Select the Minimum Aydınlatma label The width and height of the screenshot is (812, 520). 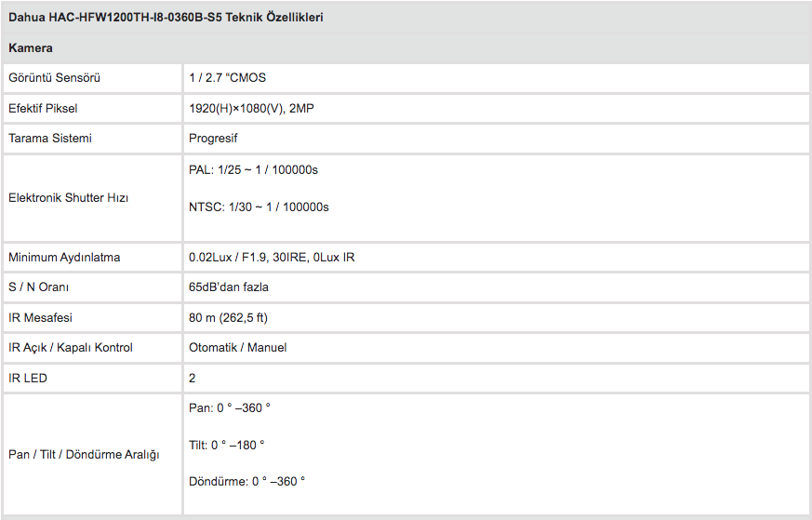64,258
